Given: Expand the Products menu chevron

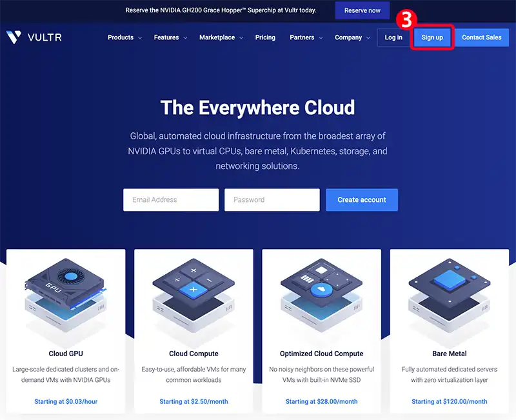Looking at the screenshot, I should 140,38.
